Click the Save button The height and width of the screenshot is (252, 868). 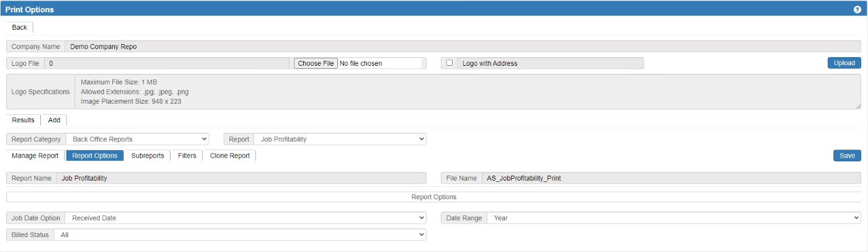[x=846, y=156]
